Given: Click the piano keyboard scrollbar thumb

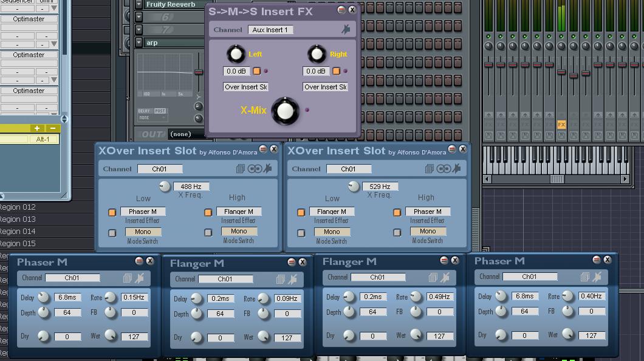Looking at the screenshot, I should click(557, 179).
